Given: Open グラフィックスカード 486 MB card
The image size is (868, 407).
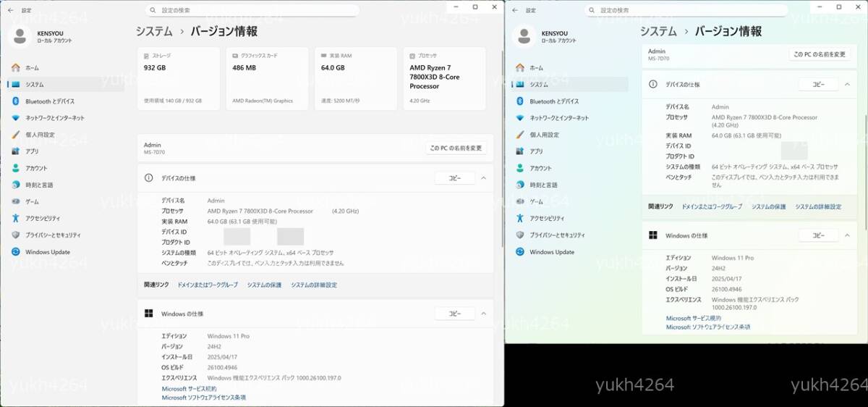Looking at the screenshot, I should coord(267,79).
